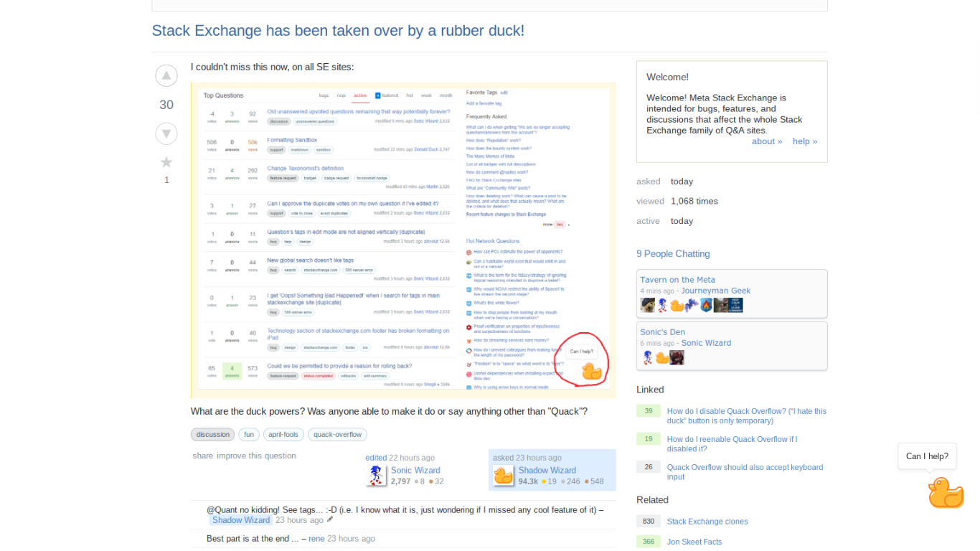This screenshot has height=551, width=980.
Task: Select the quack-overflow tag
Action: point(337,434)
